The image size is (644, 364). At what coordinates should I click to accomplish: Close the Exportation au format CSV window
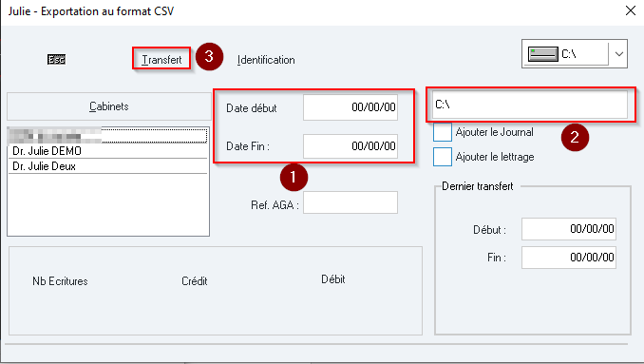[x=631, y=10]
